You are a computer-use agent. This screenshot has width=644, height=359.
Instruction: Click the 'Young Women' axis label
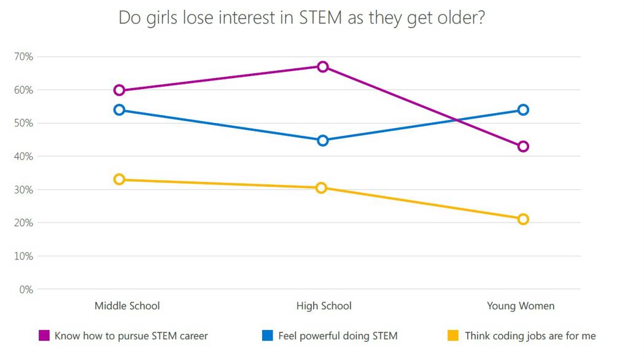point(521,306)
